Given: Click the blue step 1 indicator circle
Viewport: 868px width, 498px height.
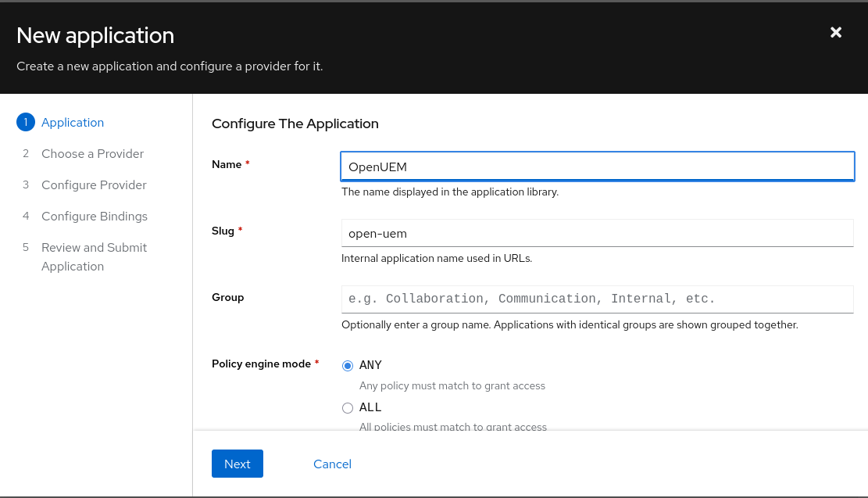Looking at the screenshot, I should tap(25, 122).
